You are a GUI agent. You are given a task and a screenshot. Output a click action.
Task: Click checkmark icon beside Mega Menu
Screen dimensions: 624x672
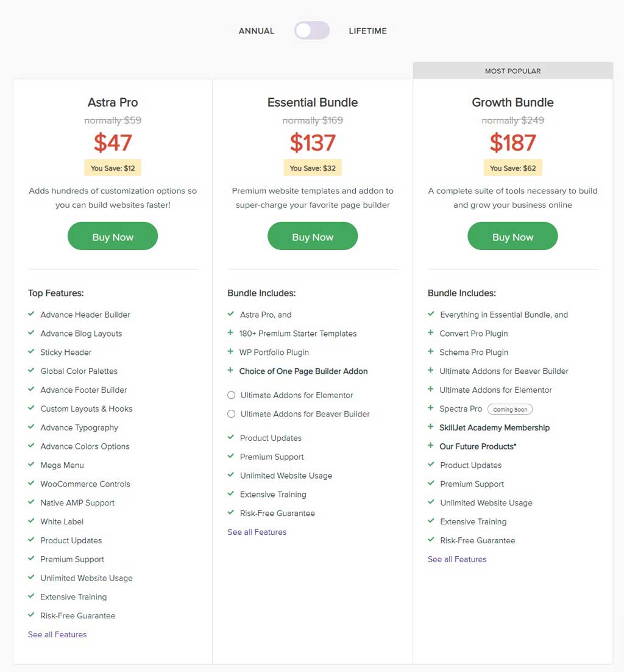tap(31, 464)
